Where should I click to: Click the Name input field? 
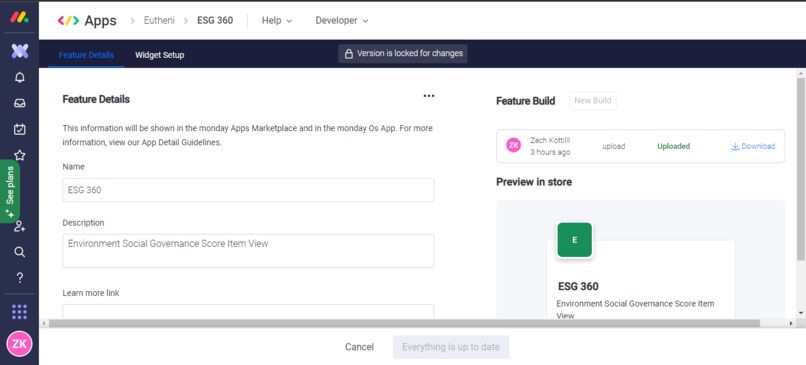[248, 190]
